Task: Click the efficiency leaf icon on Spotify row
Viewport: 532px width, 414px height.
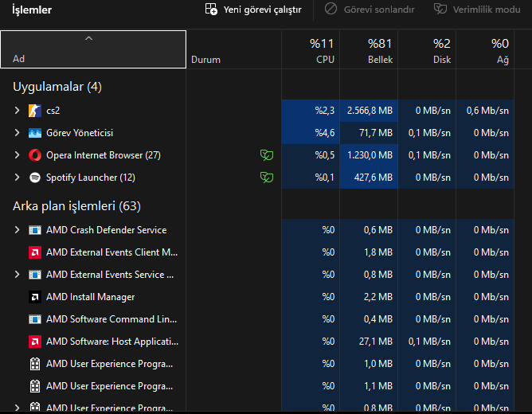Action: pos(267,178)
